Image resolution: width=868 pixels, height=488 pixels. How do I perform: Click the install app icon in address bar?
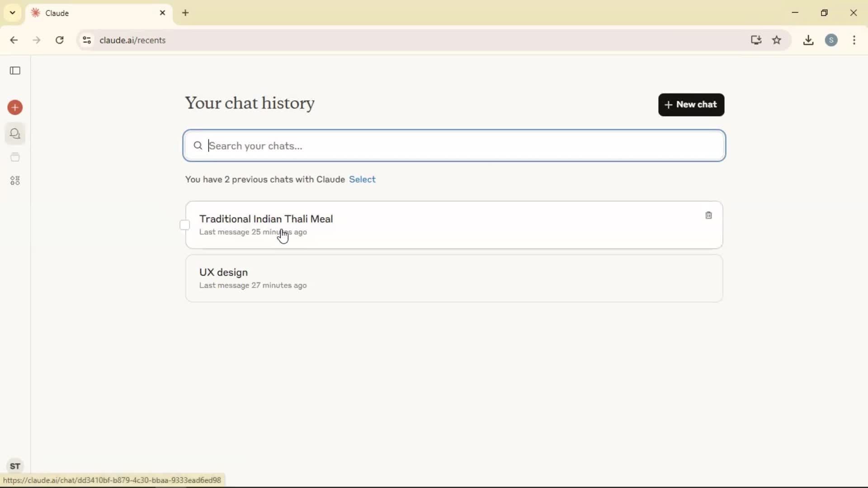pyautogui.click(x=756, y=40)
